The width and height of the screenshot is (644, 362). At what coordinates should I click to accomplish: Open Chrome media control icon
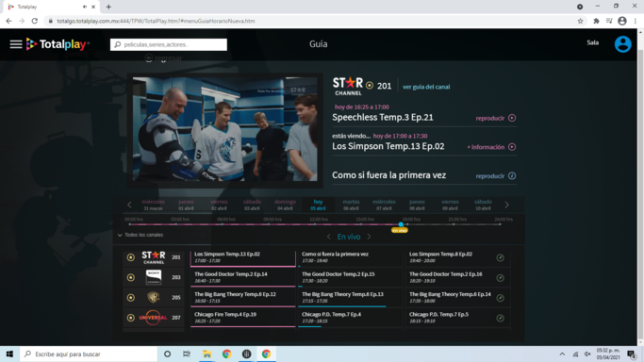(609, 21)
